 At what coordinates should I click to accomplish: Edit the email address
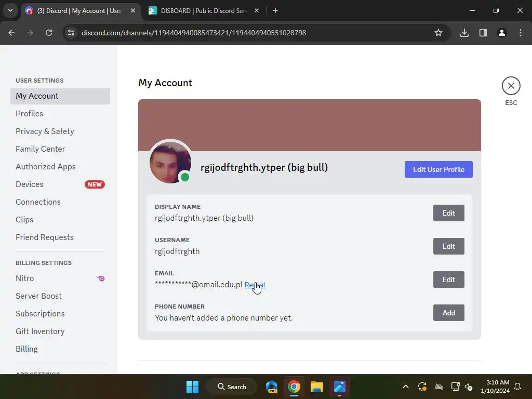pos(448,280)
